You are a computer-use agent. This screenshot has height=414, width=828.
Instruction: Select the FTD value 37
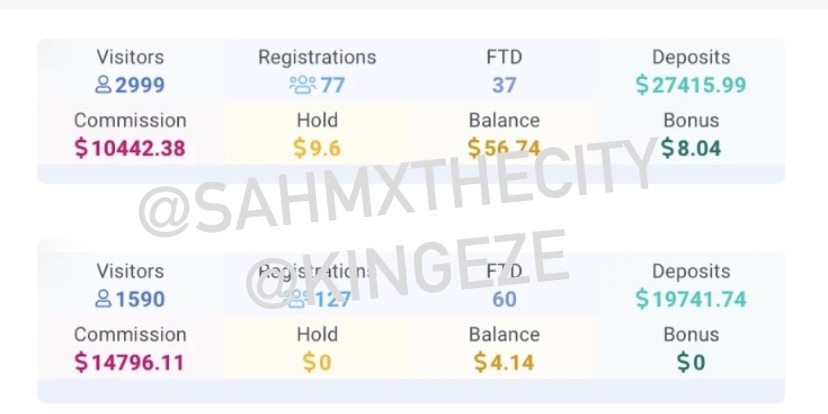coord(504,85)
